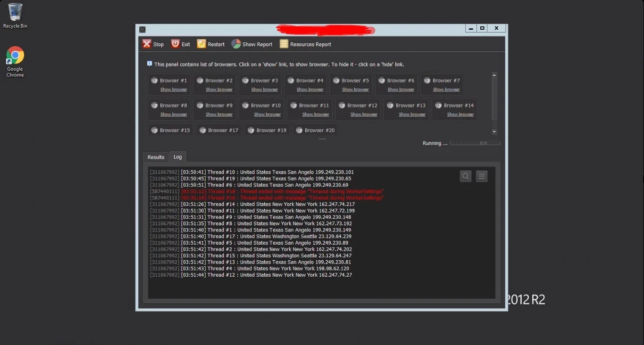This screenshot has height=345, width=644.
Task: Open the Google Chrome desktop shortcut
Action: pyautogui.click(x=15, y=62)
